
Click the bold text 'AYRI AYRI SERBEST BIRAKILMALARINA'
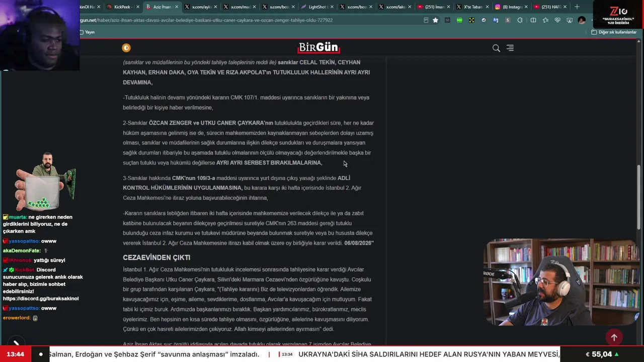pyautogui.click(x=269, y=163)
